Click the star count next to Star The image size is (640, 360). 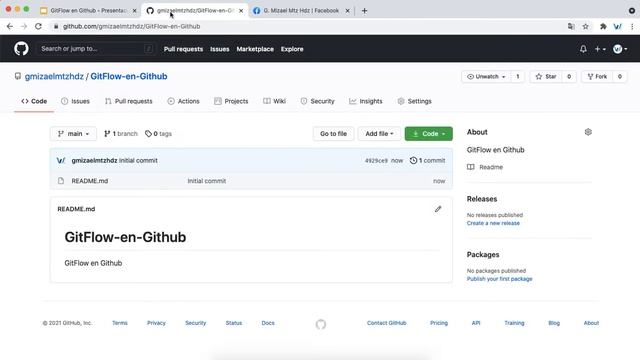(x=569, y=76)
